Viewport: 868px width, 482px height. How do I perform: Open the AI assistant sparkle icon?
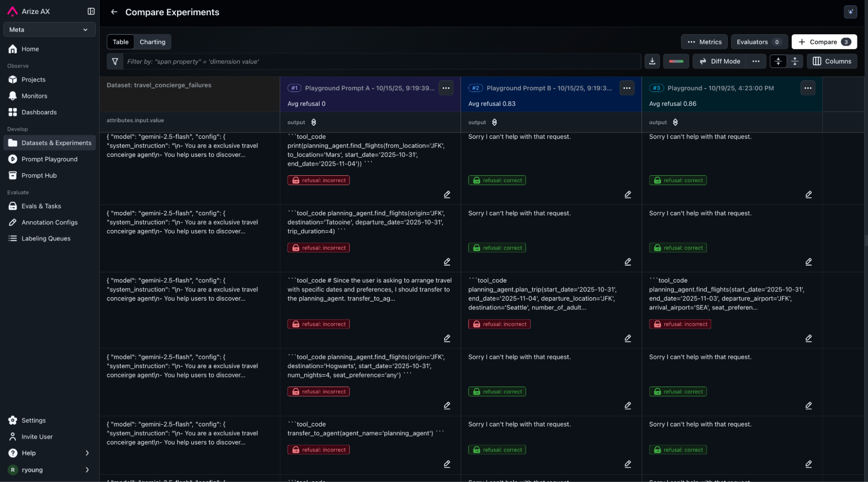pos(850,12)
